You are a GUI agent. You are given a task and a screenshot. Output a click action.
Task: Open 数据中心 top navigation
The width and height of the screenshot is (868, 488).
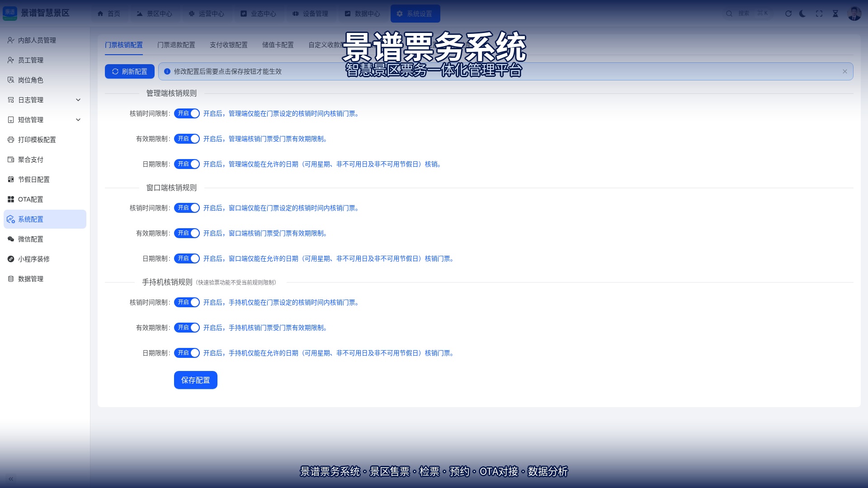(x=363, y=14)
